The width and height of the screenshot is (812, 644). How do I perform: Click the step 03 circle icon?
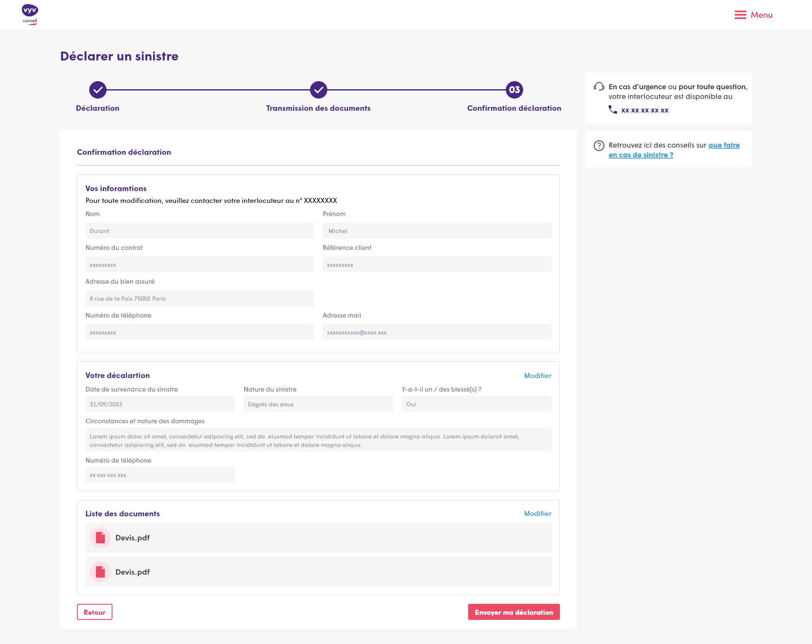(514, 90)
